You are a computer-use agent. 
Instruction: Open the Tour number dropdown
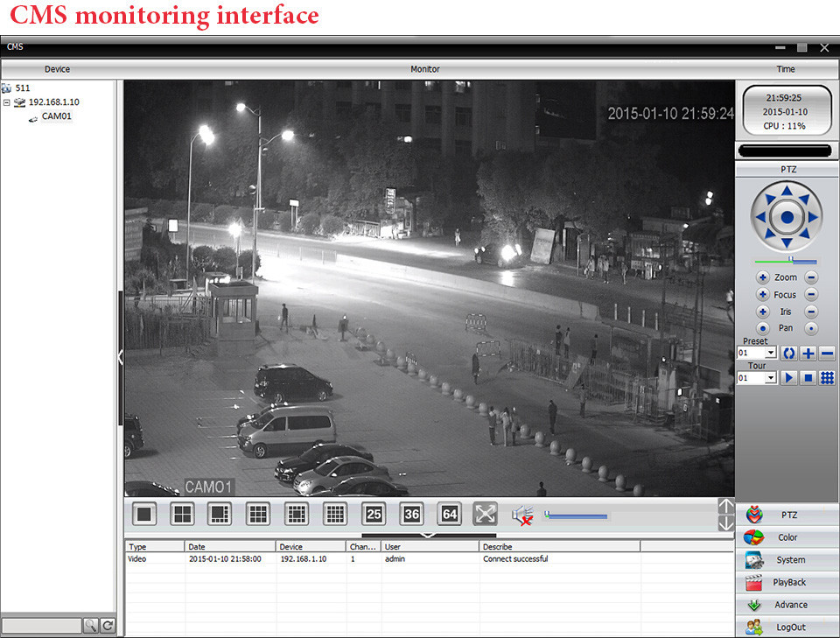pyautogui.click(x=770, y=378)
